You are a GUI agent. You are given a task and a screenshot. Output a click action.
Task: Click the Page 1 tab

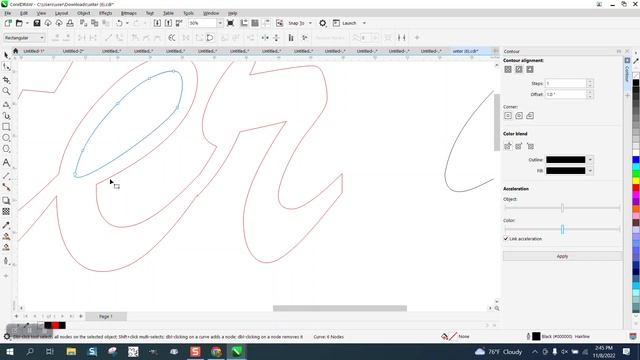click(106, 316)
